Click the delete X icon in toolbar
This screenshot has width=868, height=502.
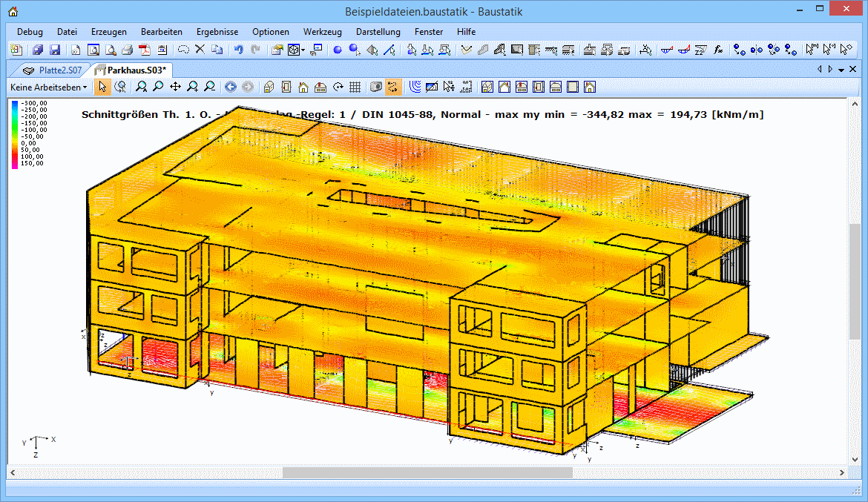[x=200, y=50]
